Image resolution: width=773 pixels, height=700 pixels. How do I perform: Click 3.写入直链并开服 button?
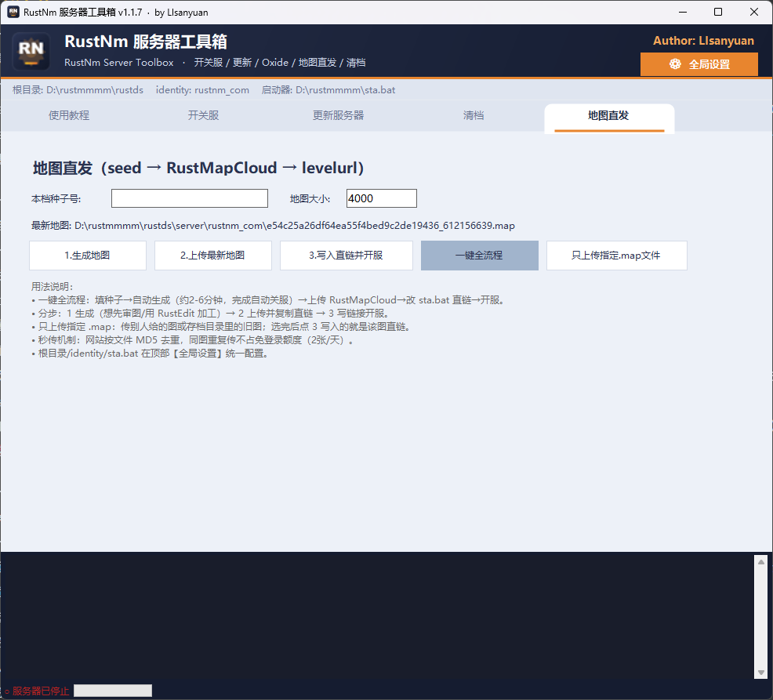(x=346, y=256)
